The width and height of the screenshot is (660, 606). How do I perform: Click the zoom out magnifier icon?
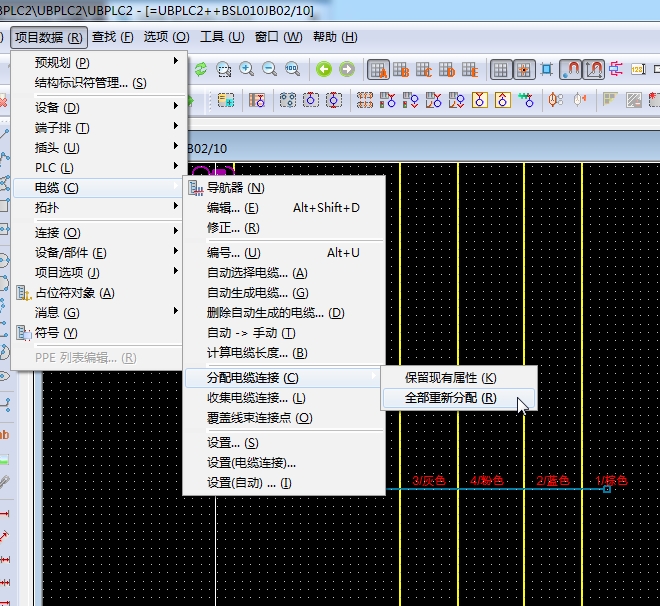pyautogui.click(x=269, y=69)
